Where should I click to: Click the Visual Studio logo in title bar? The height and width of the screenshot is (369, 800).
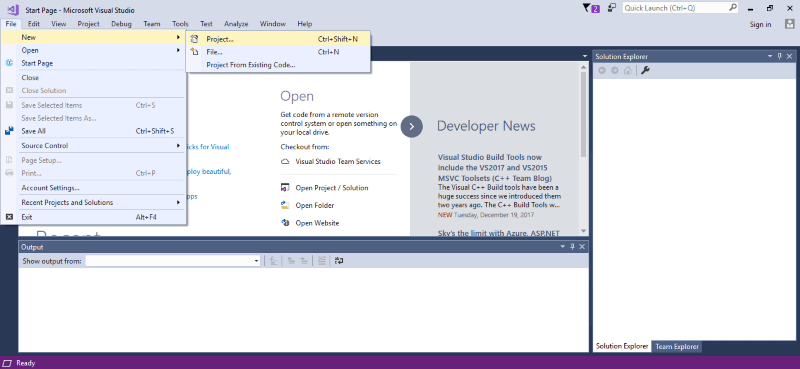click(x=13, y=9)
